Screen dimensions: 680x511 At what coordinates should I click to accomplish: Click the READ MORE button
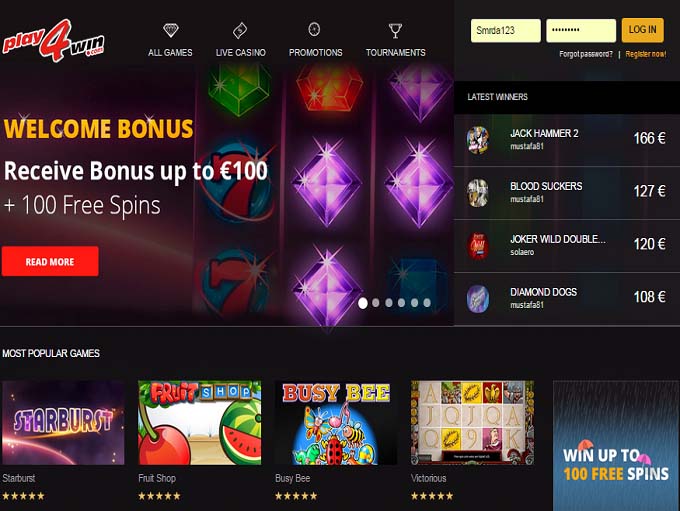click(50, 261)
